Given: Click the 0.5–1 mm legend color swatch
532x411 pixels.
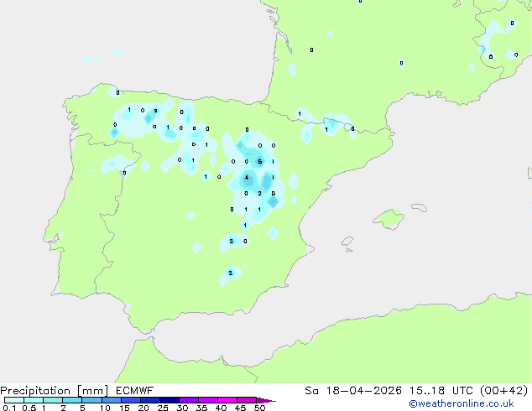Looking at the screenshot, I should point(34,400).
